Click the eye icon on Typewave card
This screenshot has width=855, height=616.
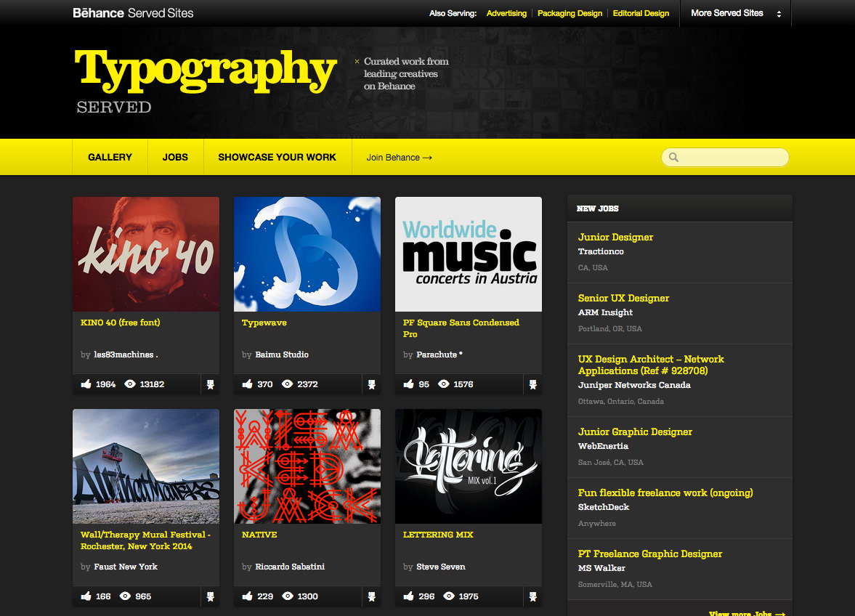tap(288, 384)
